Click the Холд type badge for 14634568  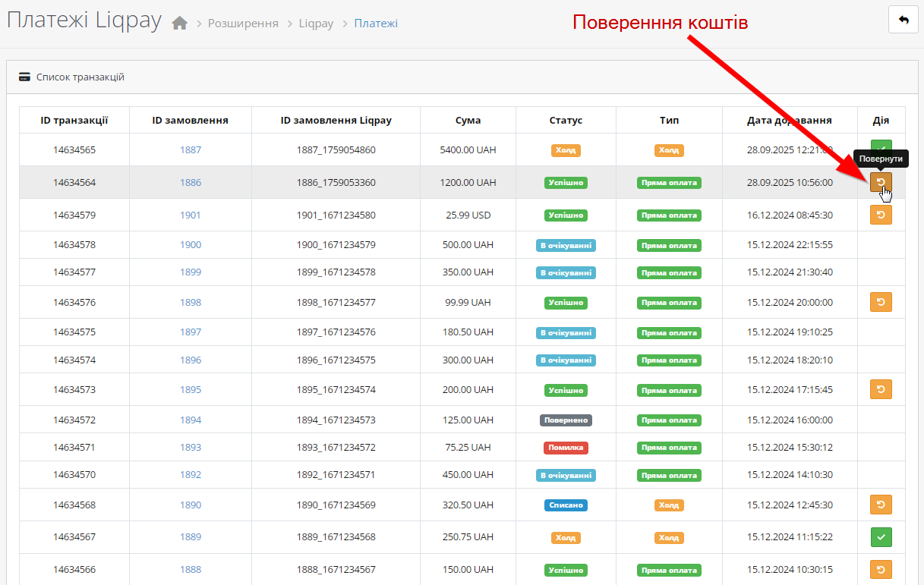(x=669, y=505)
